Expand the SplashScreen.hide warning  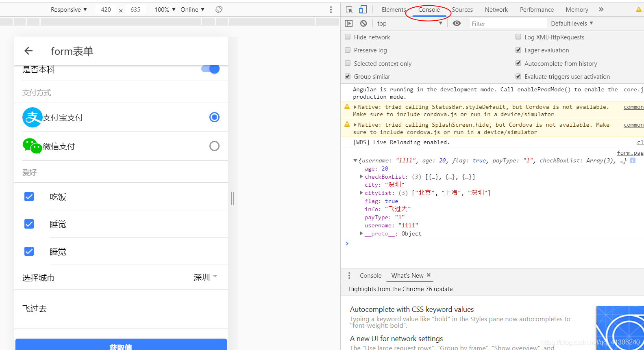coord(355,125)
